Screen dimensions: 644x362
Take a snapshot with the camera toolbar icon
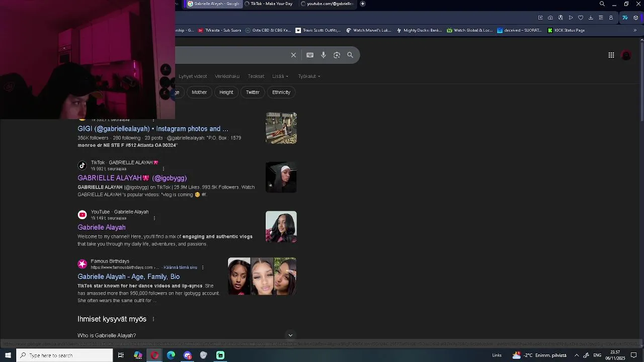[550, 18]
